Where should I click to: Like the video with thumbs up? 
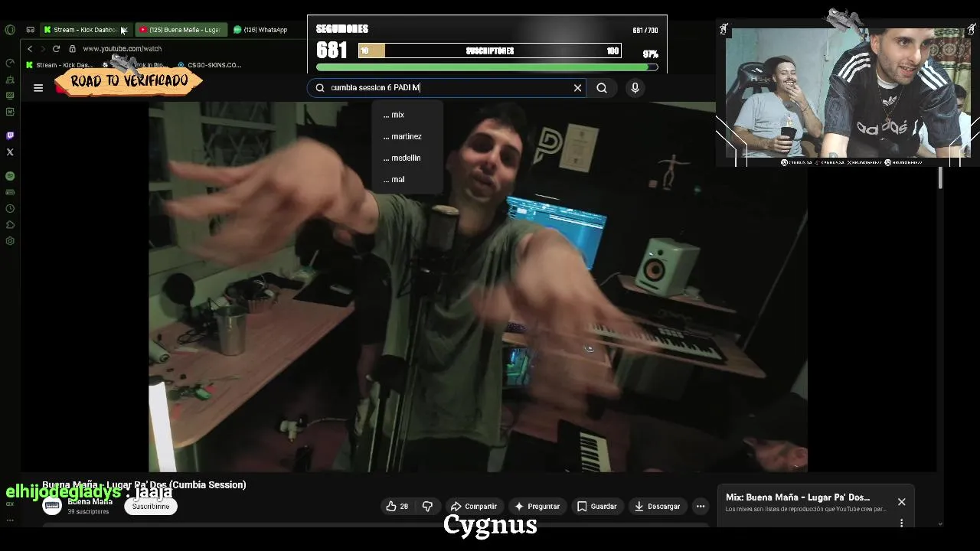coord(397,506)
